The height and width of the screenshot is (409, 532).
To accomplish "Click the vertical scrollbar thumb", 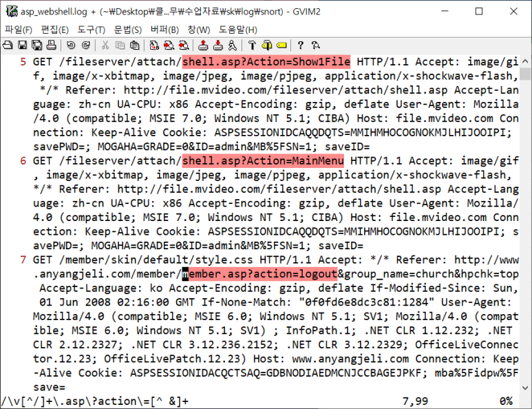I will point(525,74).
